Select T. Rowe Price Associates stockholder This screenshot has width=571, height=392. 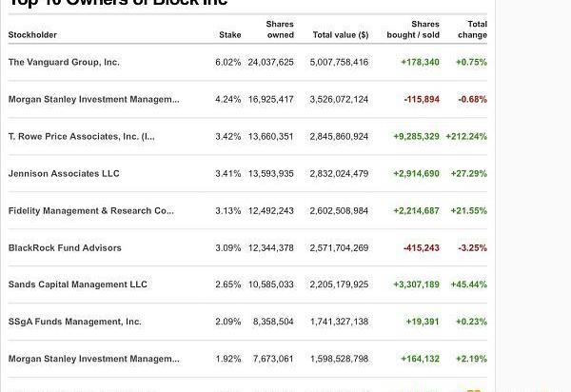(81, 136)
